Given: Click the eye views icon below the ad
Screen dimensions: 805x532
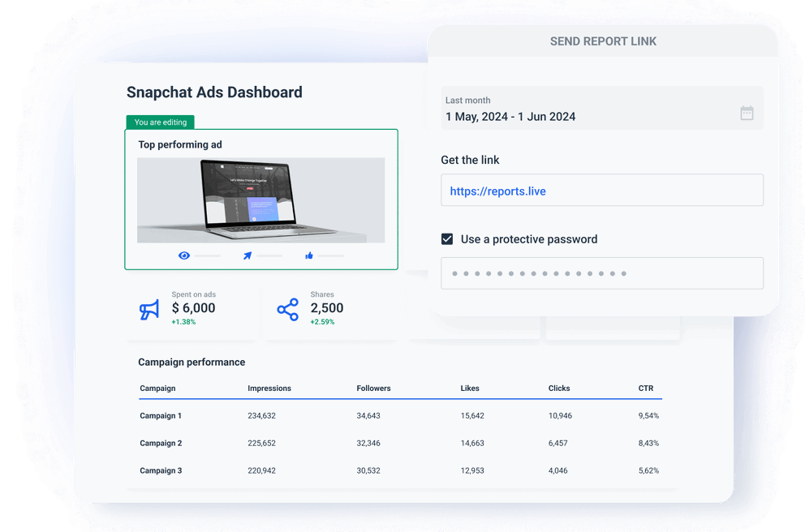Looking at the screenshot, I should (x=183, y=255).
